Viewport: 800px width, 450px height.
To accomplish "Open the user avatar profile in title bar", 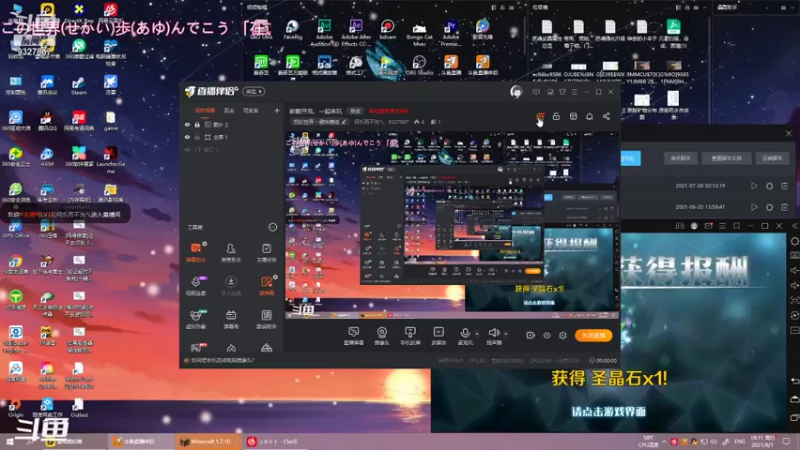I will coord(516,92).
